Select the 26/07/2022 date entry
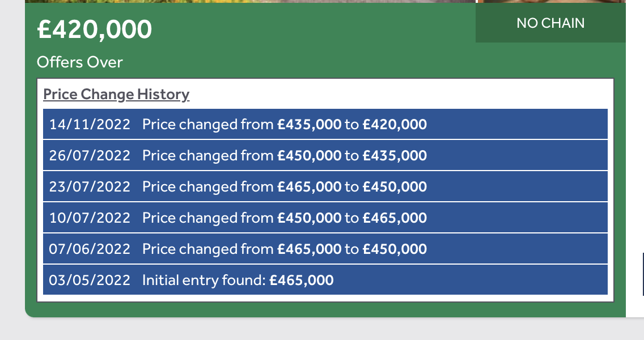This screenshot has height=340, width=644. click(90, 156)
